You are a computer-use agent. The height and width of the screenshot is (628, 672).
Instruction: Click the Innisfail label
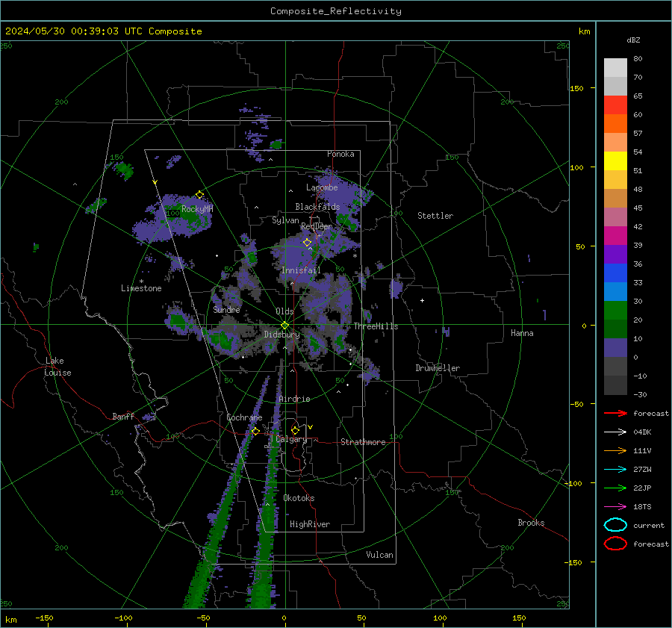click(301, 270)
